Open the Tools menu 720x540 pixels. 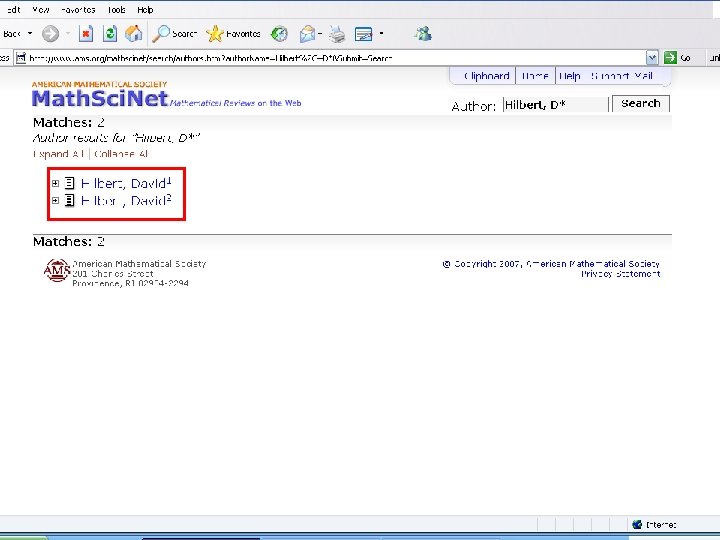point(117,10)
